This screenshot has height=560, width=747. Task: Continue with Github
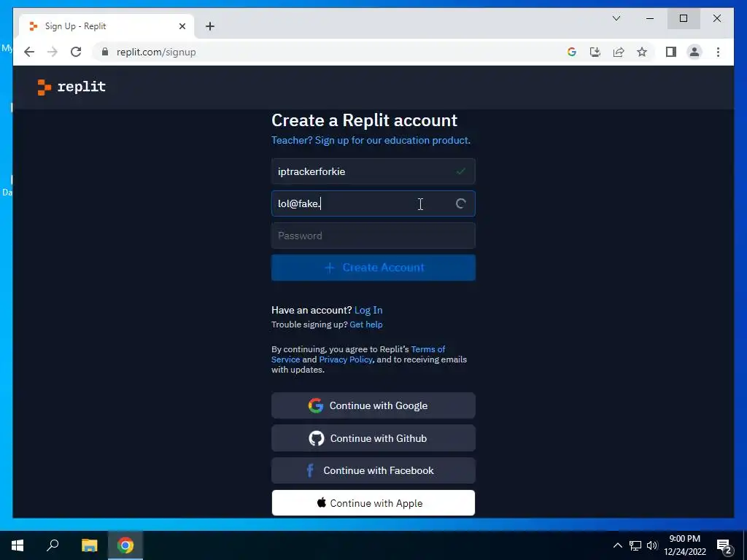[373, 438]
